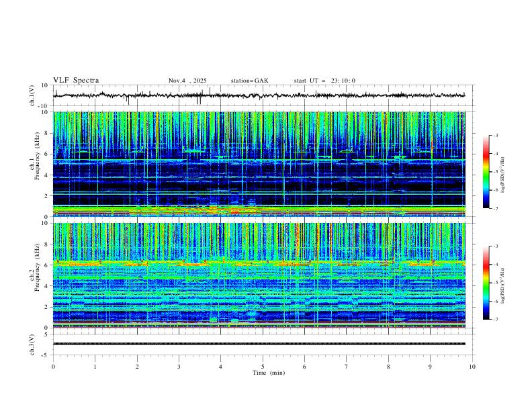Click the ch.1 PSD color scale bar

[486, 172]
